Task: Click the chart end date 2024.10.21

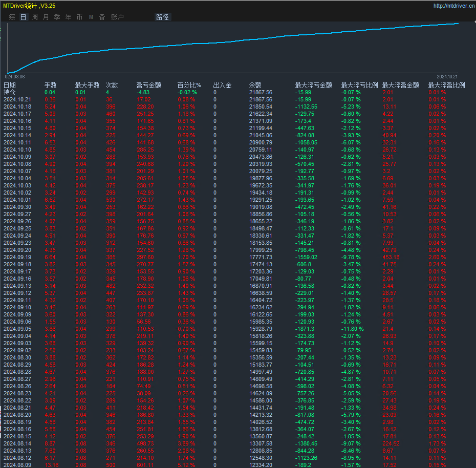Action: click(x=447, y=77)
